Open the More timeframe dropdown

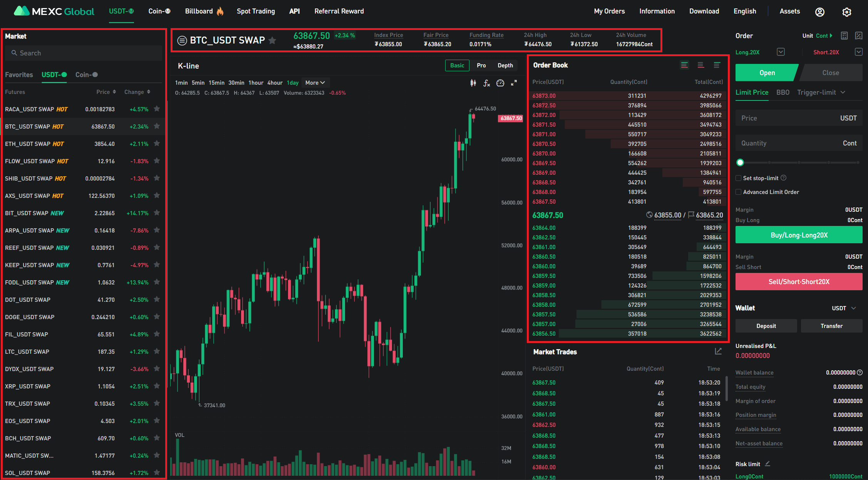(x=315, y=82)
